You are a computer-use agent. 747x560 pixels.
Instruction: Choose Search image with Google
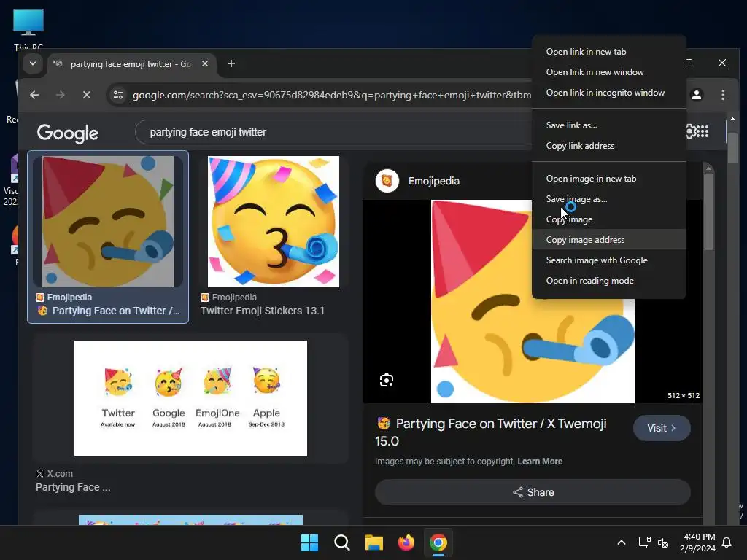click(x=597, y=260)
